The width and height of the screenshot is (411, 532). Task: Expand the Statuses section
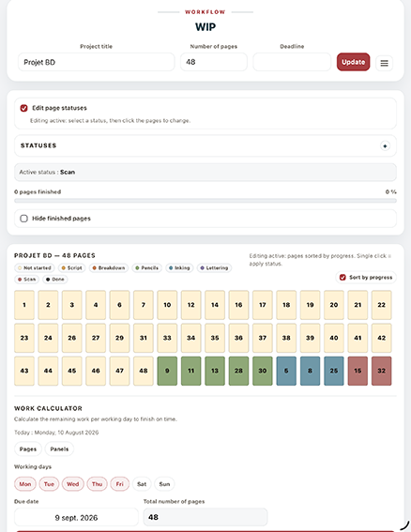(385, 145)
